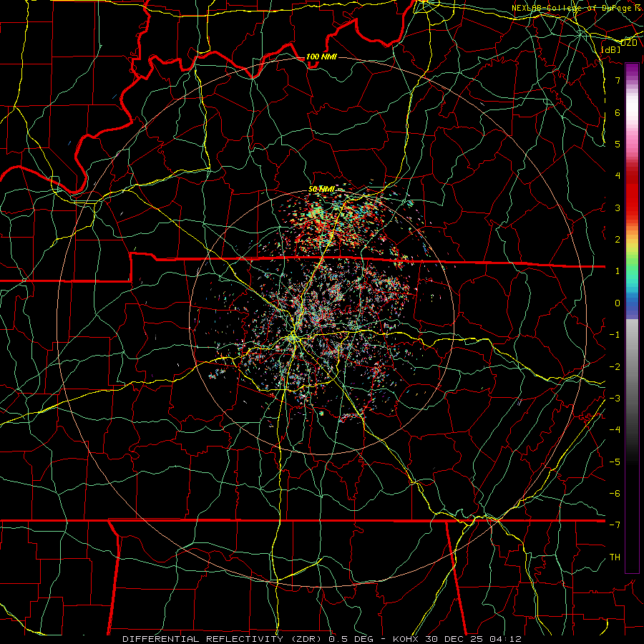Click the -5 value on the color scale
Image resolution: width=644 pixels, height=644 pixels.
point(615,462)
